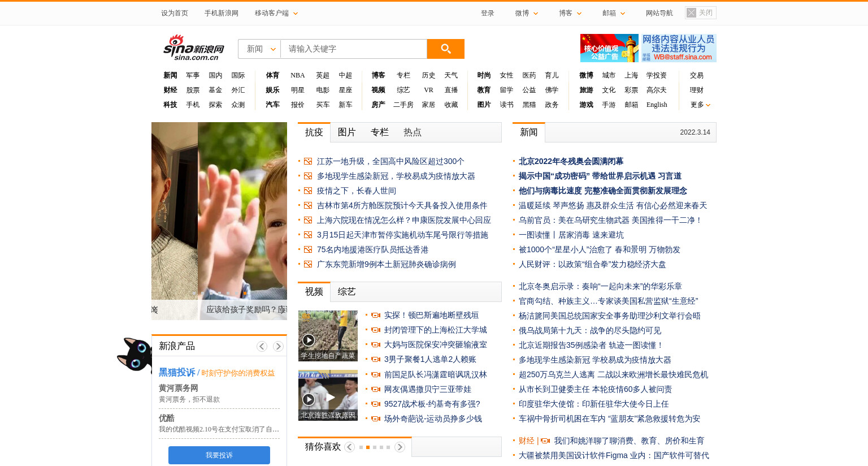Image resolution: width=868 pixels, height=466 pixels.
Task: Click next arrow in 猜你喜欢 section
Action: point(400,447)
